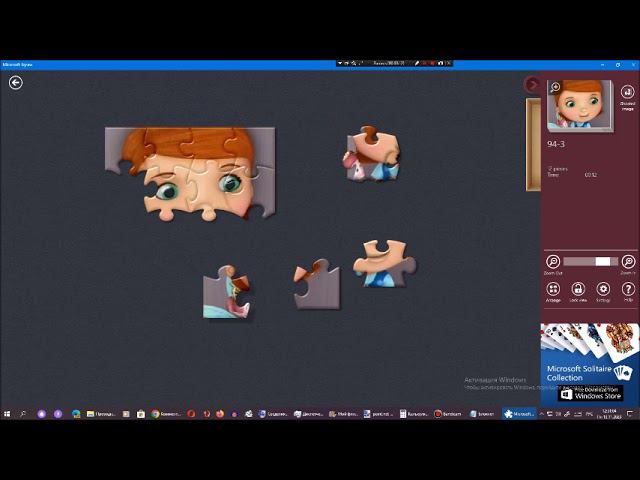Open the reference image thumbnail

pyautogui.click(x=580, y=105)
